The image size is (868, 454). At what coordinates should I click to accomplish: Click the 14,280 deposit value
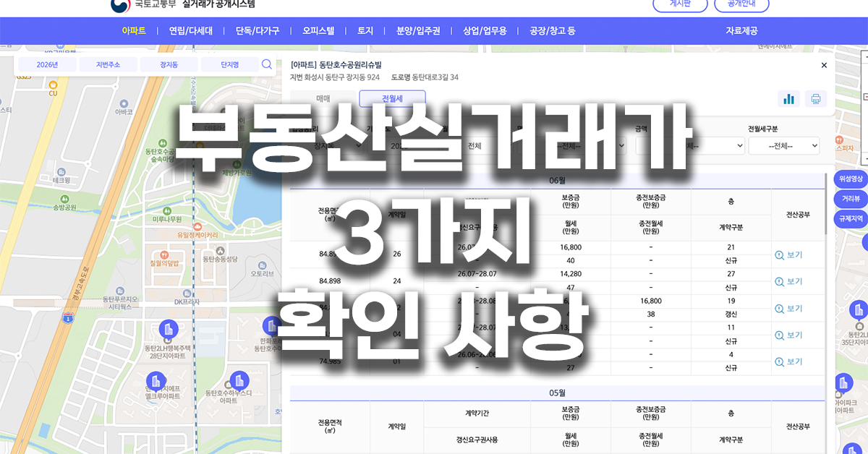571,274
